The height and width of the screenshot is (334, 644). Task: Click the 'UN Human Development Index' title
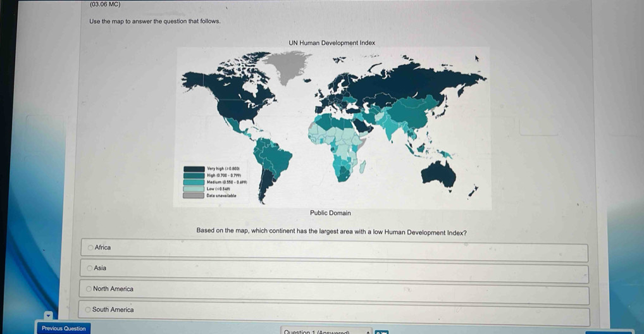click(332, 43)
